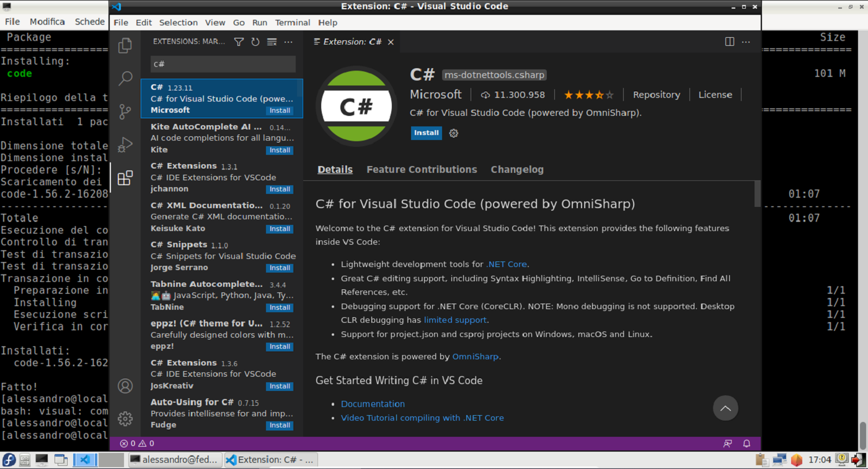Refresh the extensions list

tap(255, 42)
